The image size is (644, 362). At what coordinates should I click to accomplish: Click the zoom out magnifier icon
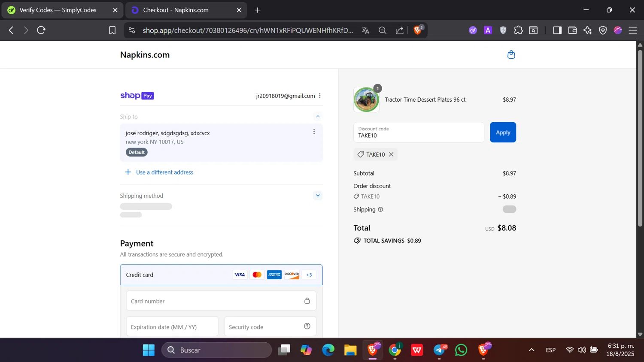(382, 30)
